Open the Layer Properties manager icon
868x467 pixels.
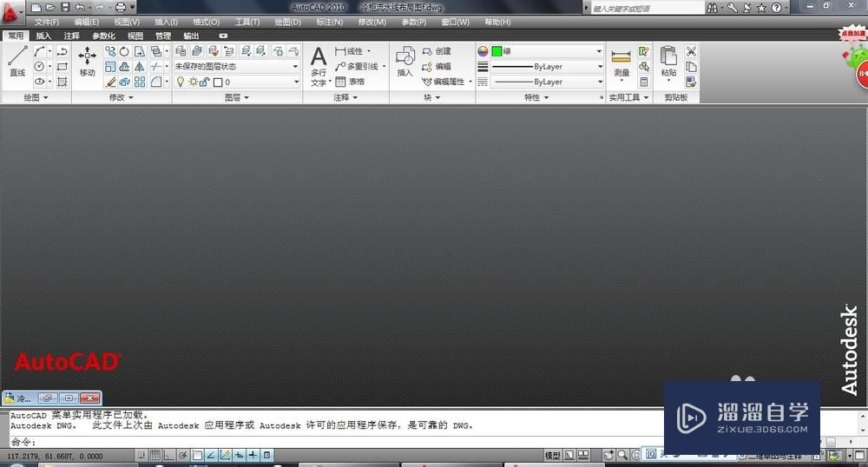[181, 51]
